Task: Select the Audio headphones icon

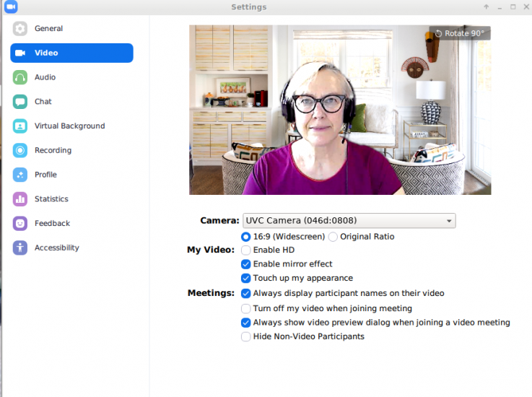Action: (20, 77)
